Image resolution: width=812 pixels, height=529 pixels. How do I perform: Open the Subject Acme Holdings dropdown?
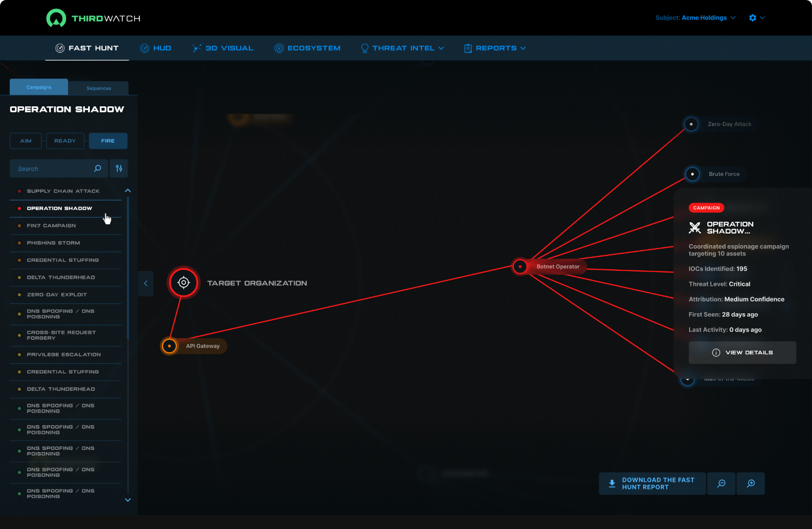click(696, 18)
